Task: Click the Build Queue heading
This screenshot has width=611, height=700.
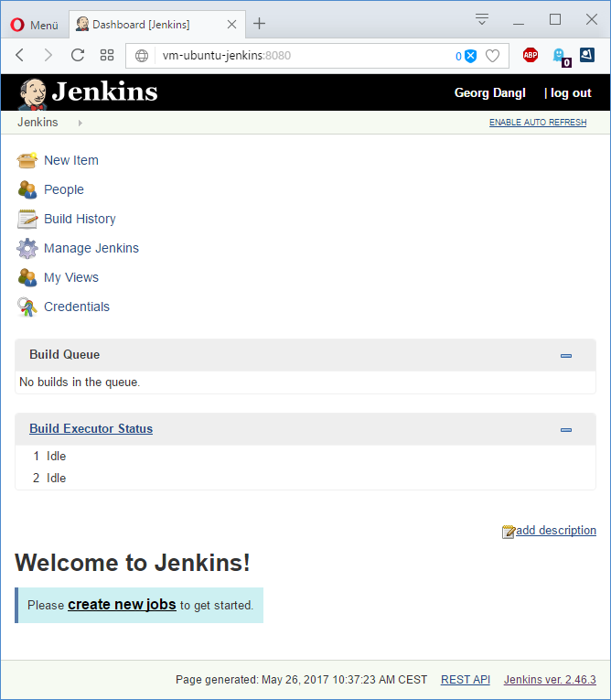Action: coord(65,354)
